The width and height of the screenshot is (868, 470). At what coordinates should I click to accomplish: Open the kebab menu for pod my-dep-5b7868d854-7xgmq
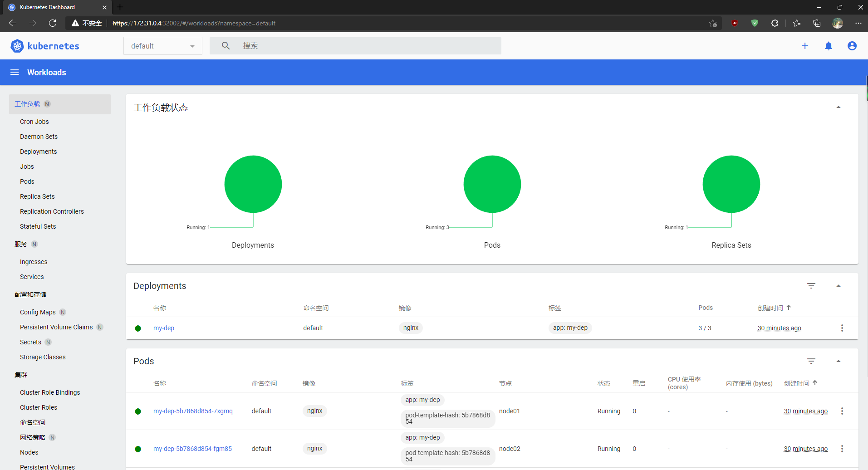click(842, 411)
